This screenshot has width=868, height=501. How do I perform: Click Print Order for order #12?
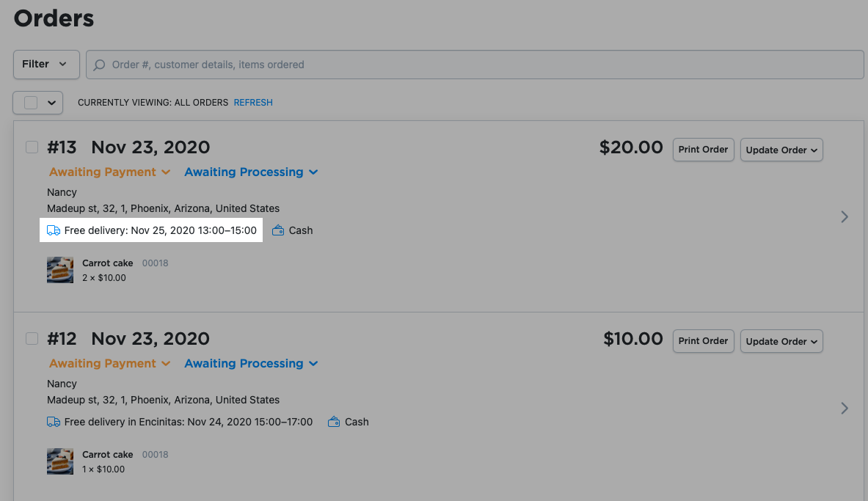[703, 341]
